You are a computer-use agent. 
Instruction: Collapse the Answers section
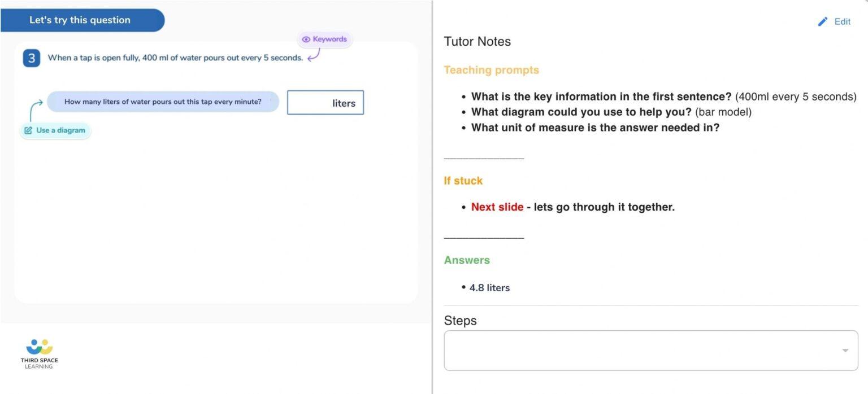coord(467,260)
